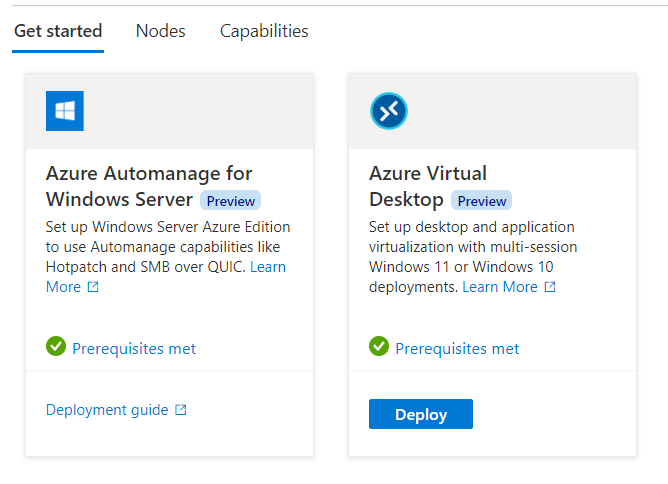
Task: Click the Windows logo icon on Automanage card
Action: coord(65,111)
